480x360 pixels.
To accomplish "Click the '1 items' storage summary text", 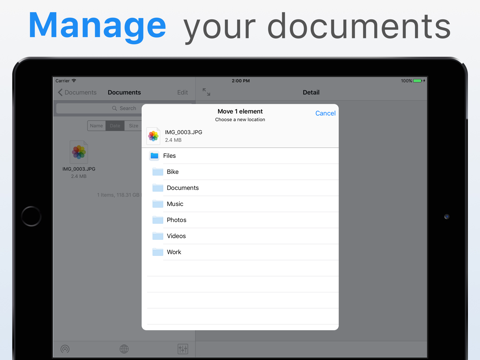I will [118, 195].
